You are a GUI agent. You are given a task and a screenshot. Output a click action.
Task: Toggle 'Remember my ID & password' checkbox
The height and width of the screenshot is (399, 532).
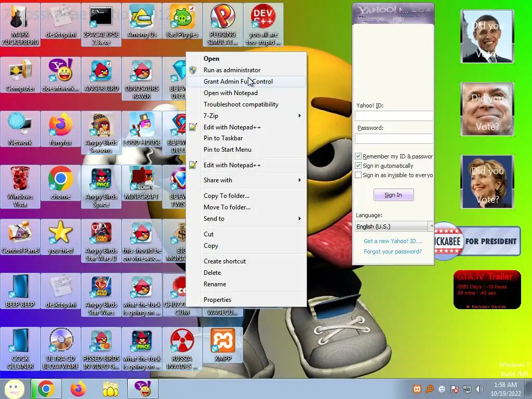[x=358, y=156]
